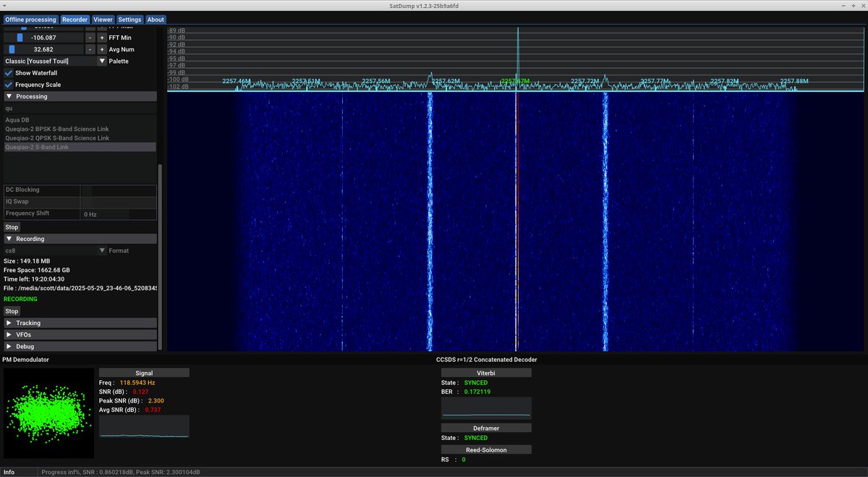Open the Palette dropdown
868x477 pixels.
[x=56, y=62]
